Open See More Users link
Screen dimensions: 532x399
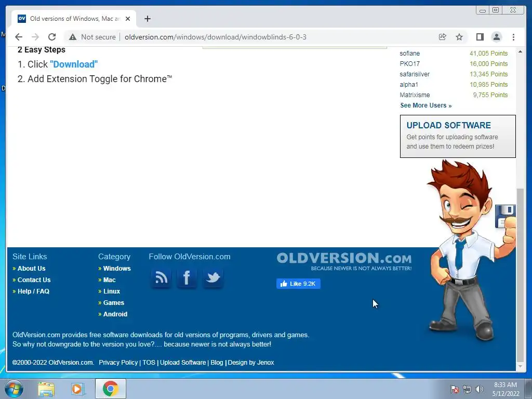426,105
